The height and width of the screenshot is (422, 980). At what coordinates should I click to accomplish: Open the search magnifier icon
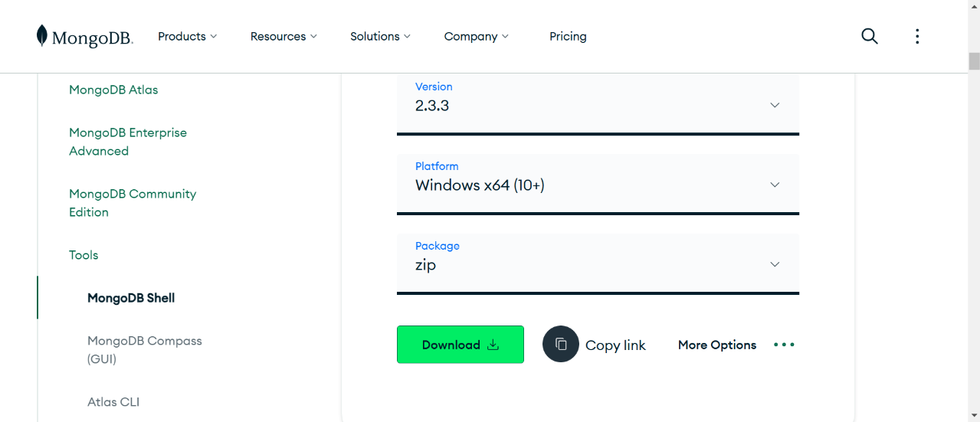click(x=870, y=36)
